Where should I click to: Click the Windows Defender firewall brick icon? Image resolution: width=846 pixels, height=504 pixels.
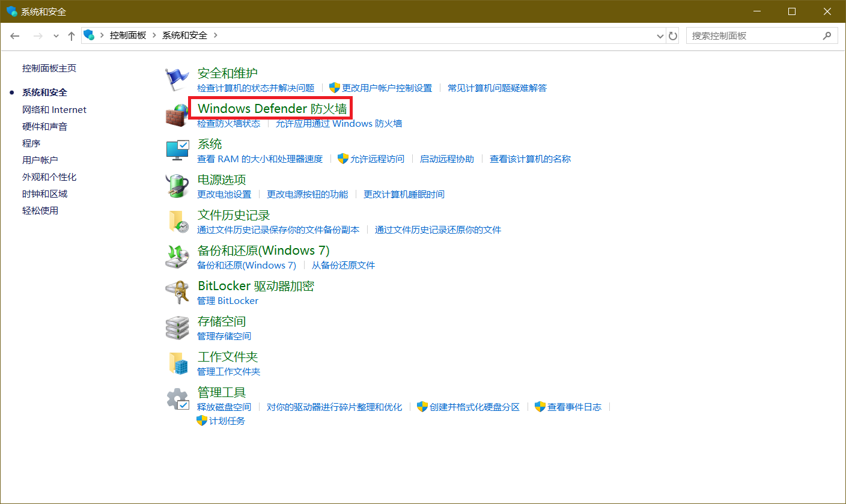tap(177, 115)
